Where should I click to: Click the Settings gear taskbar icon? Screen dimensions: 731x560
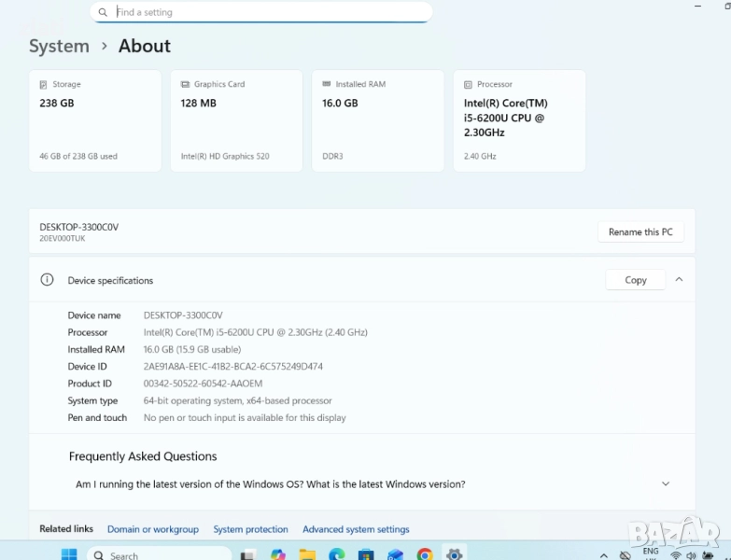[x=455, y=554]
